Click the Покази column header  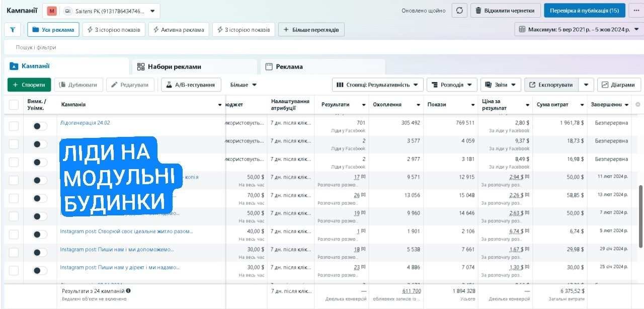click(x=437, y=105)
